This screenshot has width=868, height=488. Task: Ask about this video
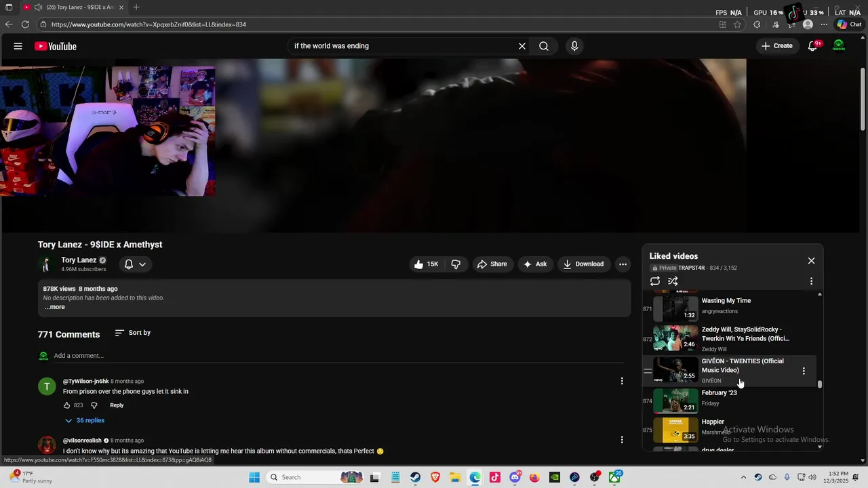coord(535,264)
